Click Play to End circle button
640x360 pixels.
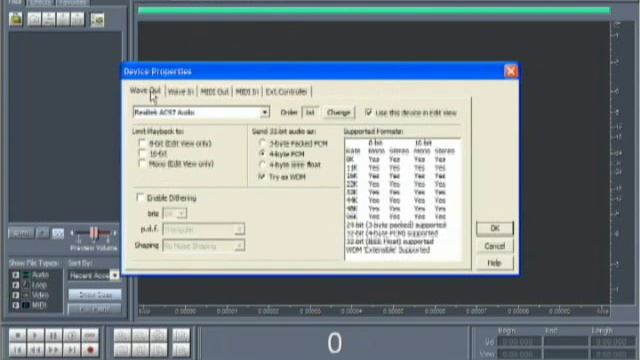71,336
